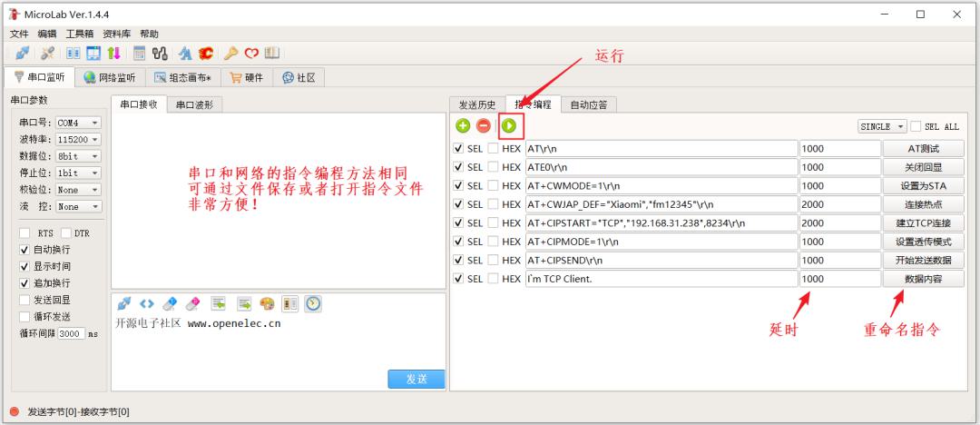Click the 建立TCP连接 command button

[923, 222]
